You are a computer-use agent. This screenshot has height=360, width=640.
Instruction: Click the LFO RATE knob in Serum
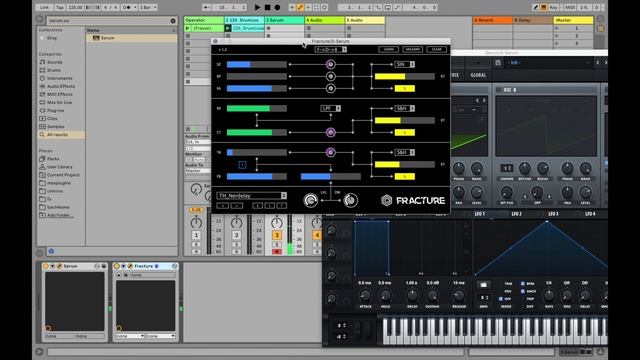549,295
